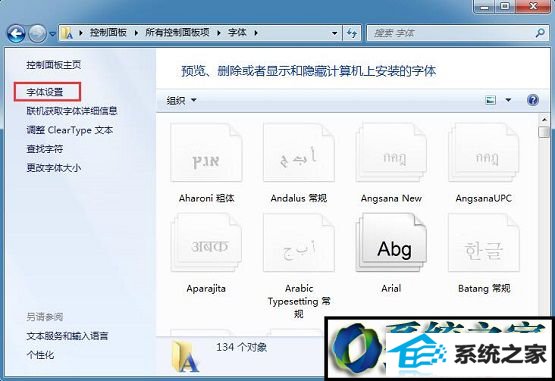The width and height of the screenshot is (555, 381).
Task: Select 所有控制面板项 in the breadcrumb
Action: point(177,33)
